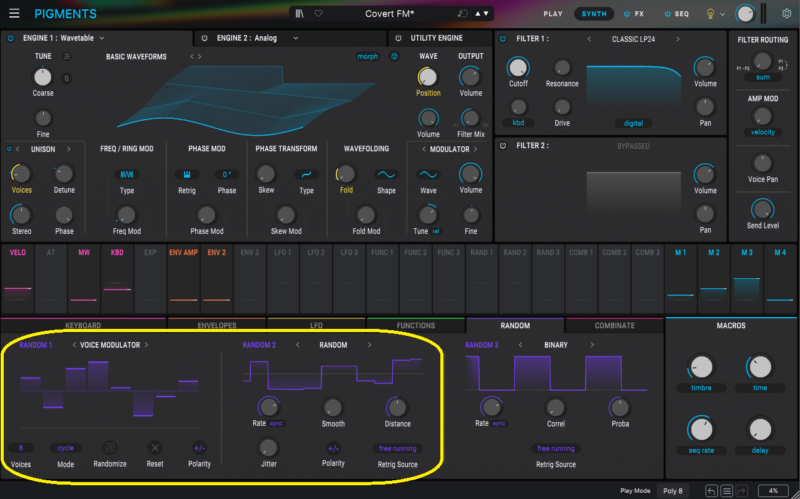Click next arrow beside VOICE MODULATOR
The image size is (800, 499).
(146, 345)
